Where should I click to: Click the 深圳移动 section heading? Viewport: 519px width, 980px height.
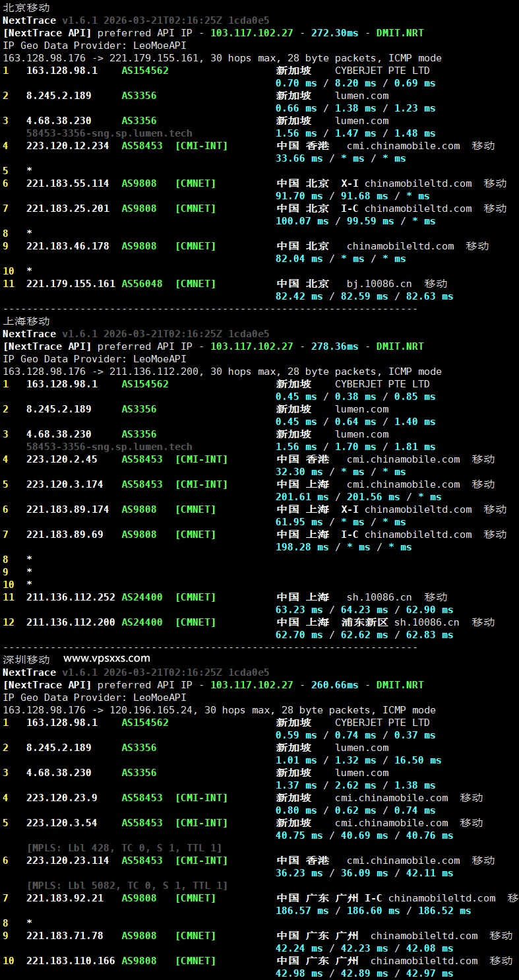click(x=26, y=659)
